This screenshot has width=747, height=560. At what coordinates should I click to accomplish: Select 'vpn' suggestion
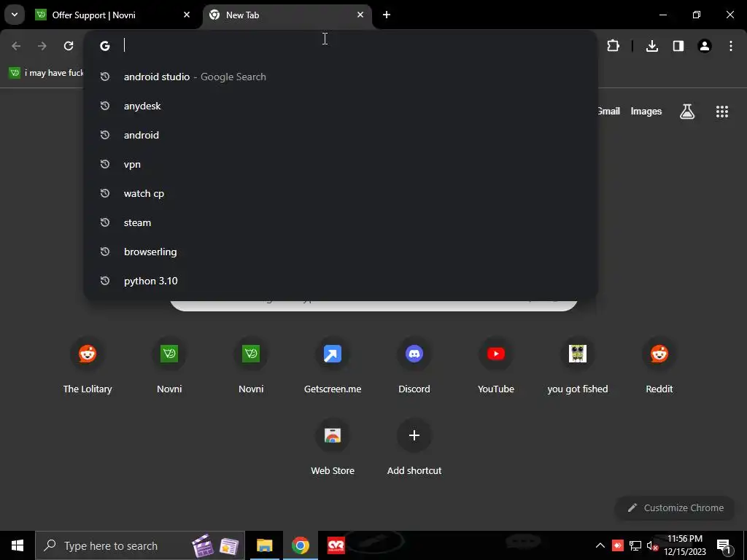tap(341, 164)
